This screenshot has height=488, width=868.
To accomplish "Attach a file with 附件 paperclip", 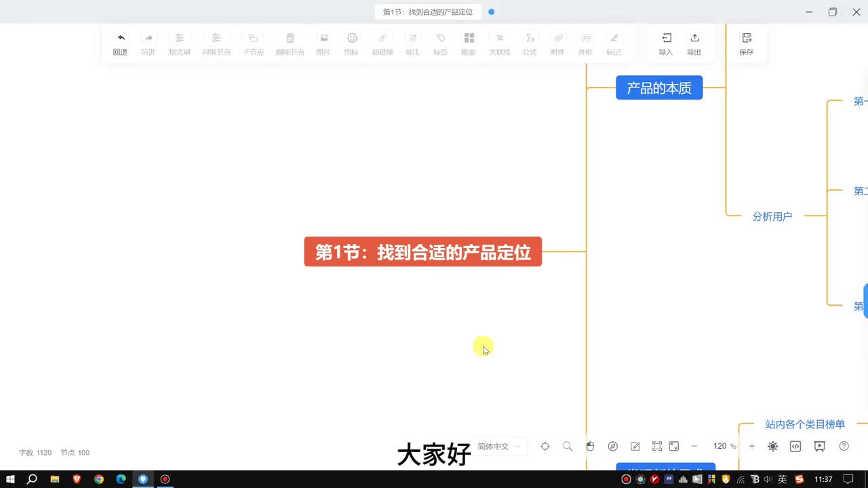I will tap(557, 38).
